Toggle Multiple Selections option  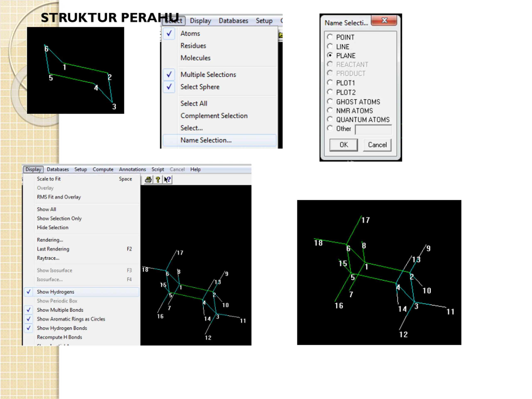click(x=220, y=75)
